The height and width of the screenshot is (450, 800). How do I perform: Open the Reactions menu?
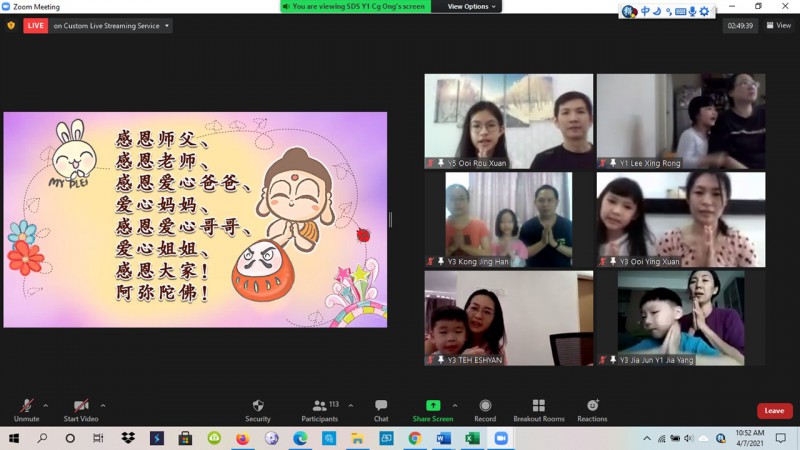[x=592, y=409]
